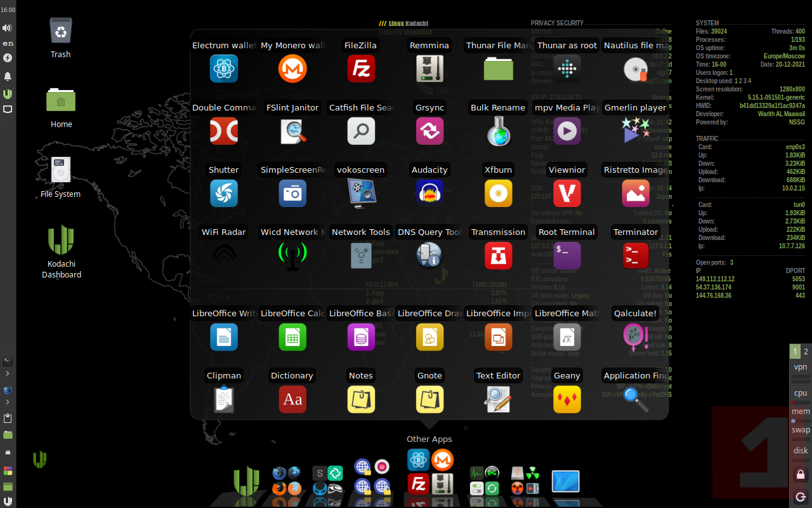Launch Clipman clipboard manager
Image resolution: width=812 pixels, height=508 pixels.
[x=224, y=399]
